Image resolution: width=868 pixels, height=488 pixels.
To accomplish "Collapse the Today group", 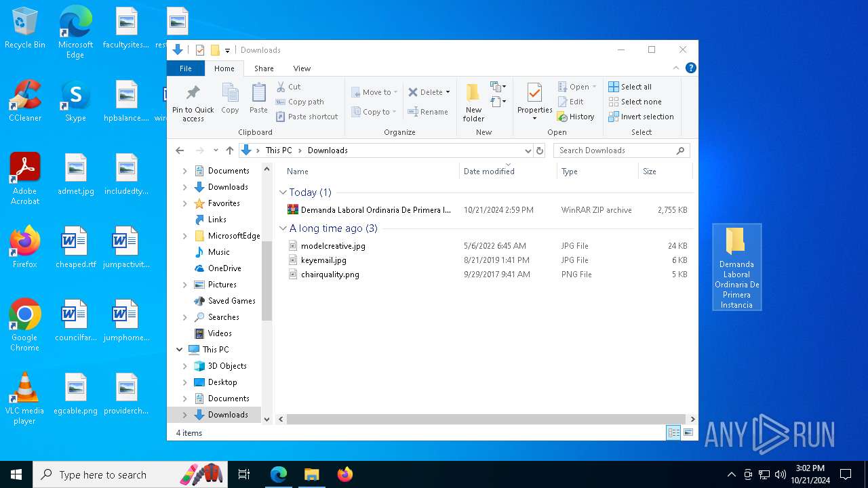I will (283, 192).
